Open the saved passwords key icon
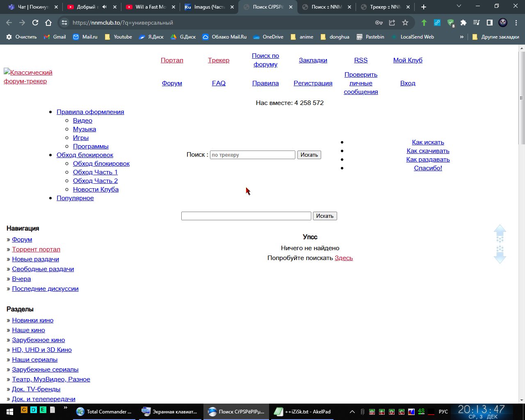525x420 pixels. point(379,23)
